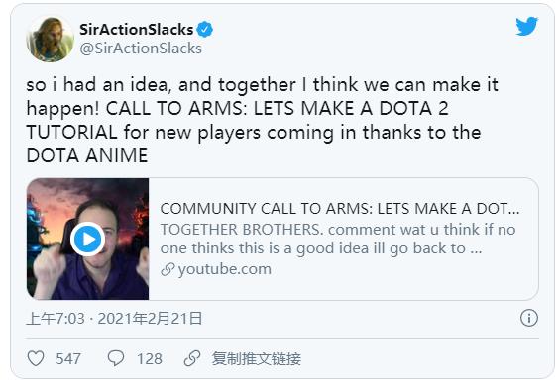560x392 pixels.
Task: Click the Twitter bird logo
Action: pyautogui.click(x=526, y=26)
